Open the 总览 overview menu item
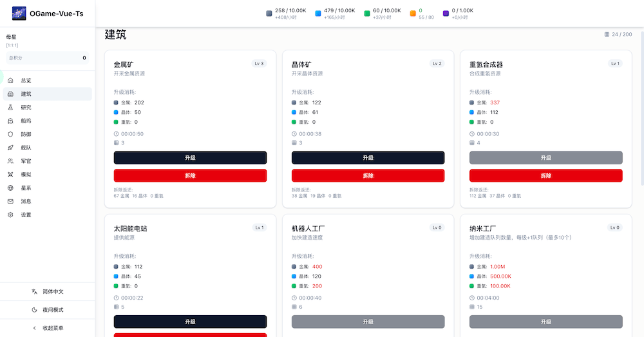Image resolution: width=644 pixels, height=337 pixels. pos(26,81)
